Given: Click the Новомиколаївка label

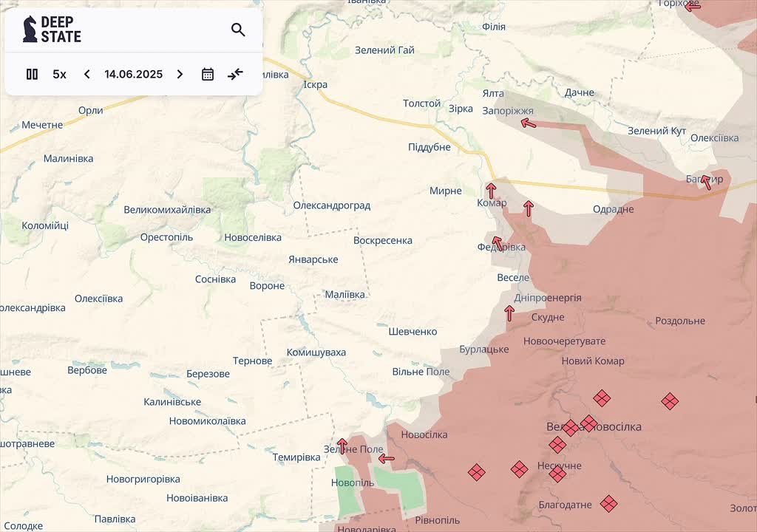Looking at the screenshot, I should click(x=207, y=421).
